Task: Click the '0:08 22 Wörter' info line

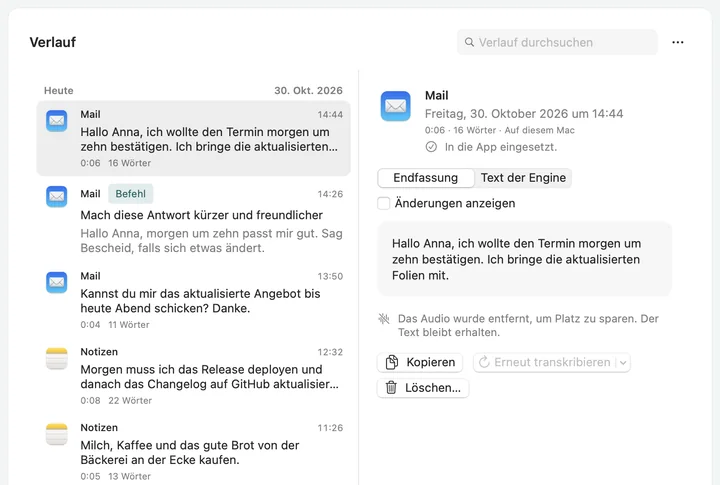Action: (x=116, y=400)
